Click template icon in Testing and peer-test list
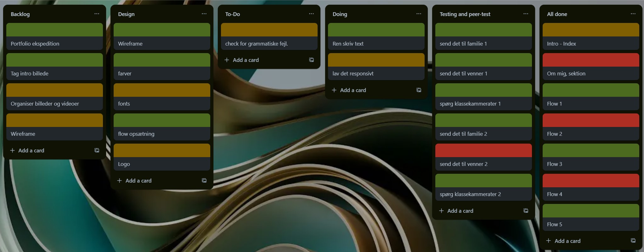 (x=526, y=211)
